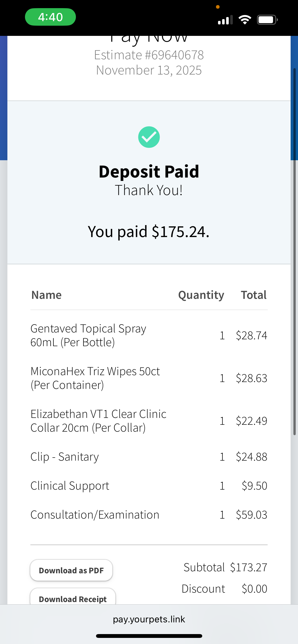Select the Gentaved Topical Spray line item
298x644 pixels.
tap(88, 335)
